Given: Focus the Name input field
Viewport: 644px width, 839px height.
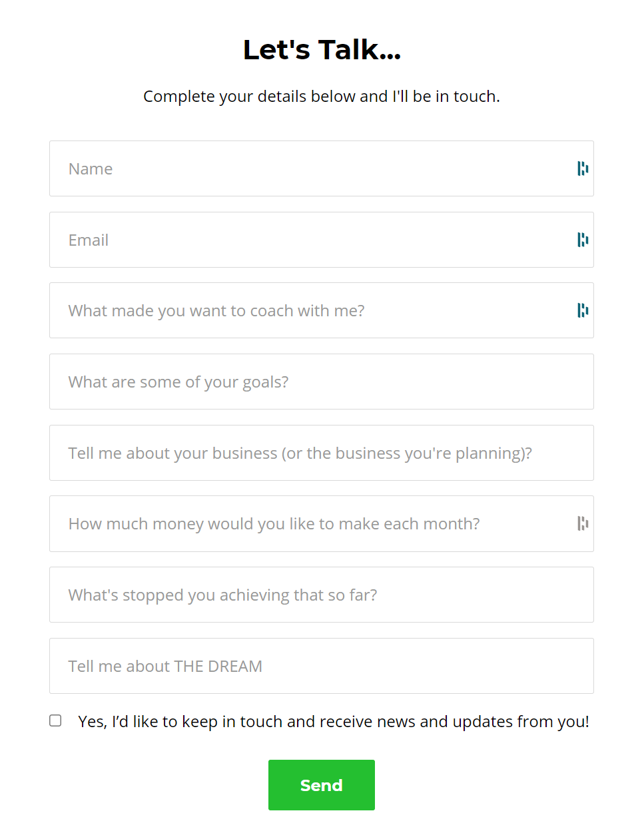Looking at the screenshot, I should click(321, 168).
